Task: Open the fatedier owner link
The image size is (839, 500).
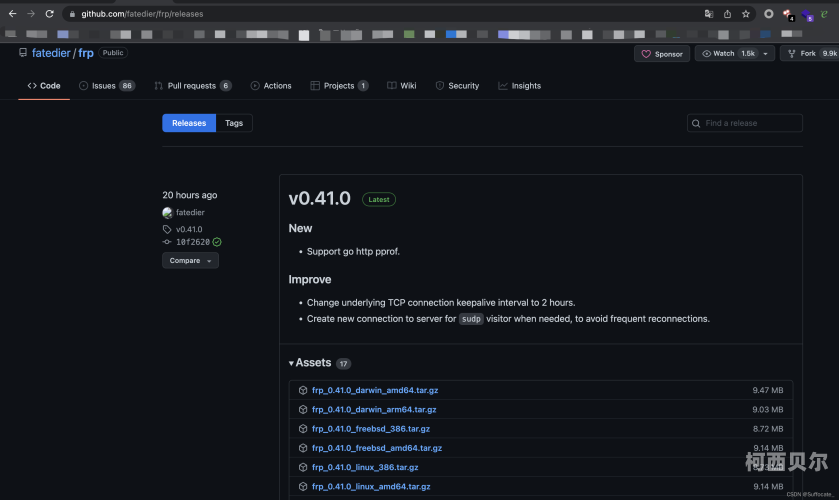Action: [x=51, y=53]
